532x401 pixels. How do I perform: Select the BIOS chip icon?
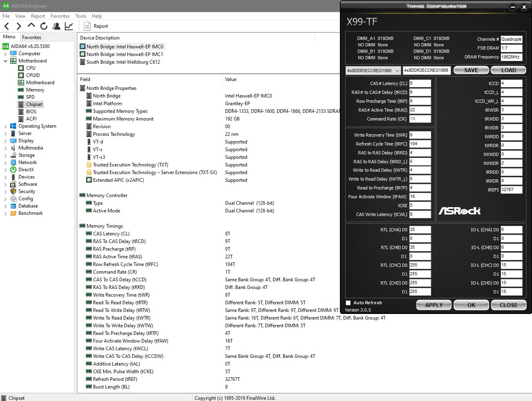[21, 112]
